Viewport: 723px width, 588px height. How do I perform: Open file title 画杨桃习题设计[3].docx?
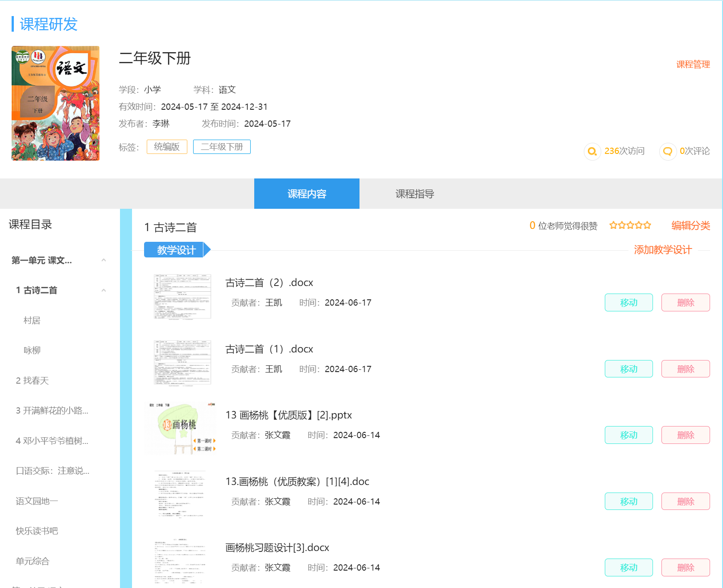pyautogui.click(x=277, y=547)
